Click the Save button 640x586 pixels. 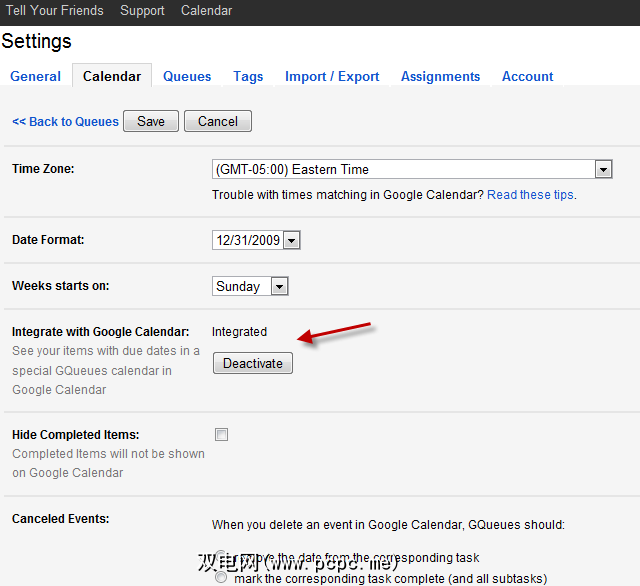pos(151,121)
